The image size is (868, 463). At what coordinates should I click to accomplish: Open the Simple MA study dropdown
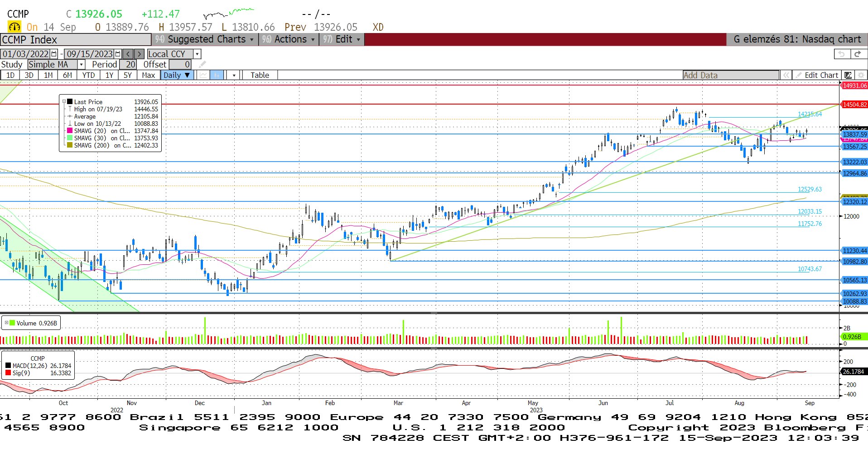82,65
